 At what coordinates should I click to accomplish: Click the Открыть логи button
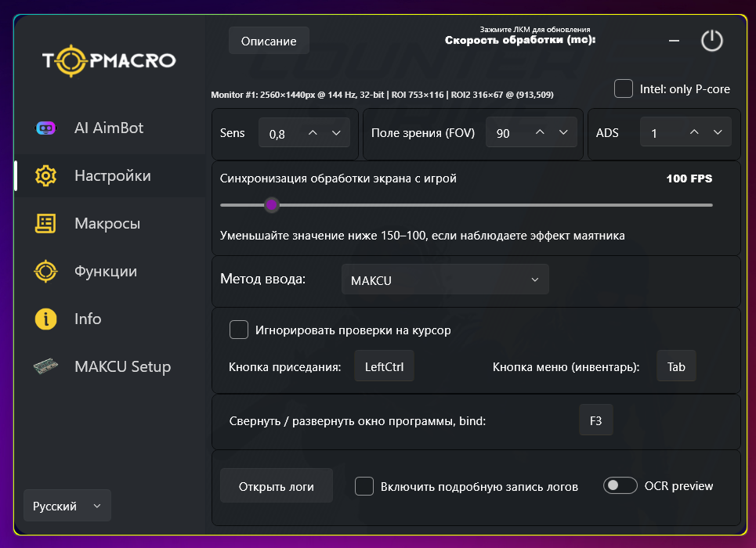(x=276, y=486)
